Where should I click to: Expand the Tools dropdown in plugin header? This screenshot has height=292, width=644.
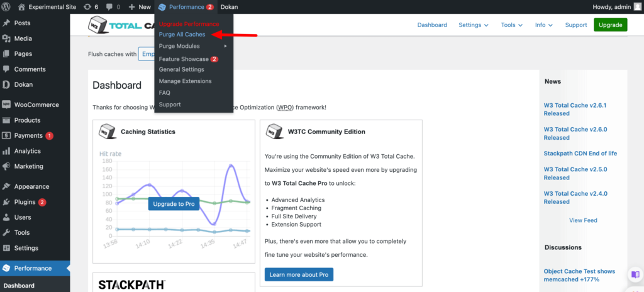512,25
